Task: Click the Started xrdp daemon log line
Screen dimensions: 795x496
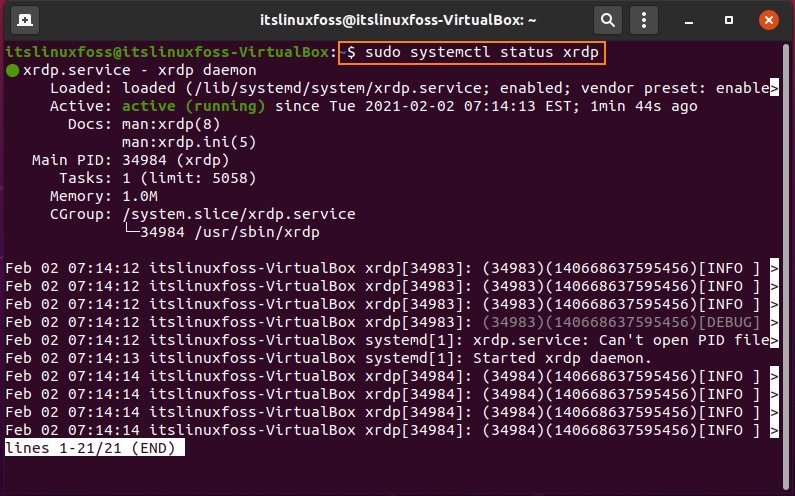Action: [562, 359]
